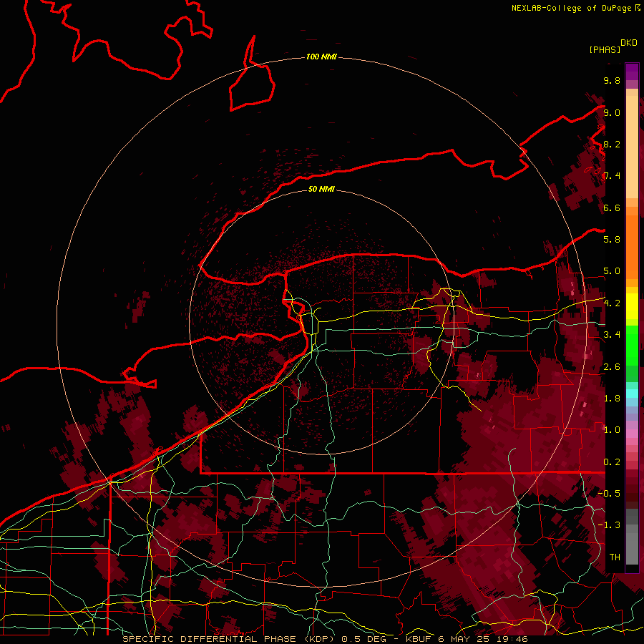Image resolution: width=644 pixels, height=644 pixels.
Task: Click the 1.0 value on color scale
Action: 612,430
